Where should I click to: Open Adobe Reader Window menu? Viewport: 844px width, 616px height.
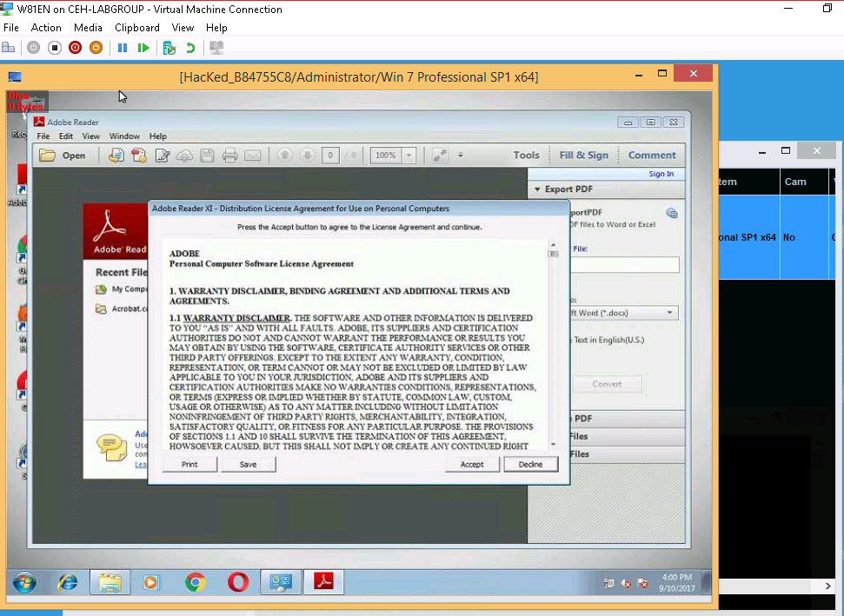click(x=124, y=136)
